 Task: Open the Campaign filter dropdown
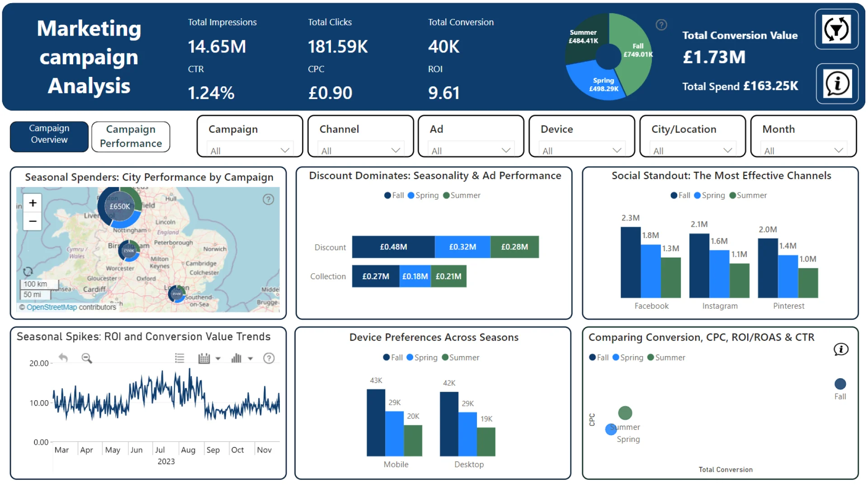click(x=250, y=150)
